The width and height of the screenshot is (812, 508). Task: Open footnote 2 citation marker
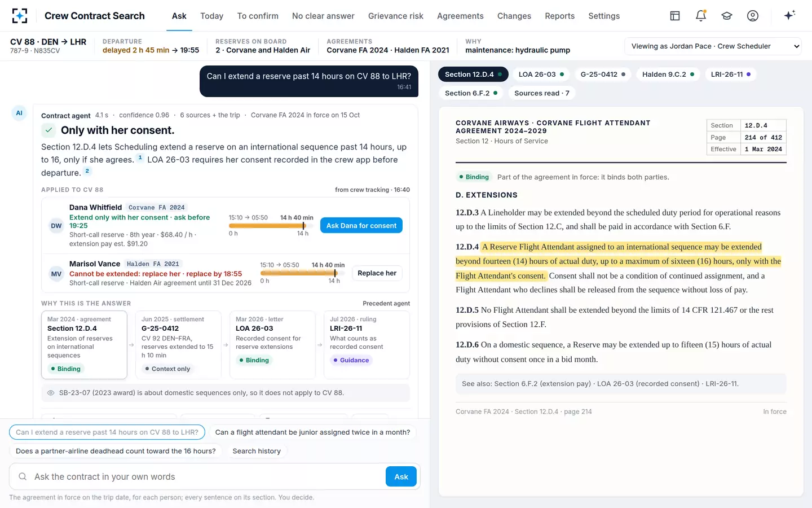pos(87,171)
